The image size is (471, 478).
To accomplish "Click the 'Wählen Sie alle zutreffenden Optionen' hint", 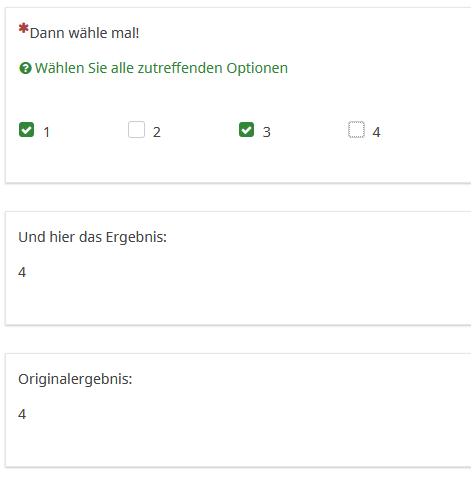I will pyautogui.click(x=161, y=68).
